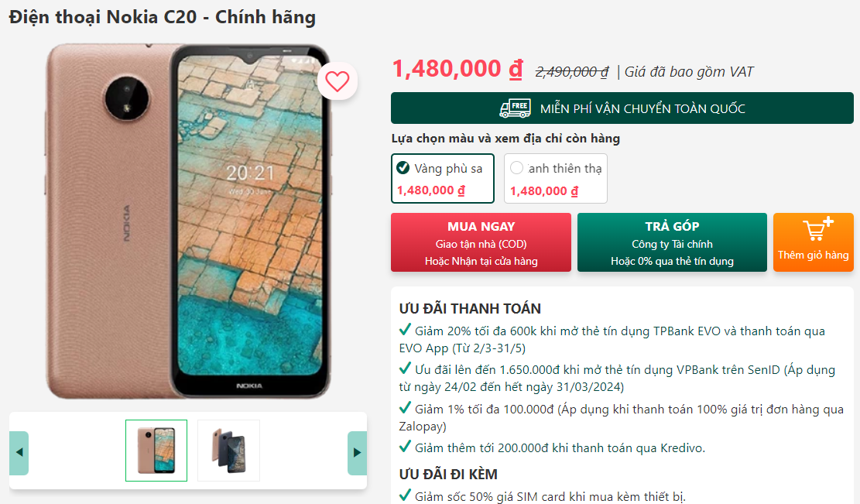Screen dimensions: 860x504
Task: Click the Nokia C20 product title
Action: 163,17
